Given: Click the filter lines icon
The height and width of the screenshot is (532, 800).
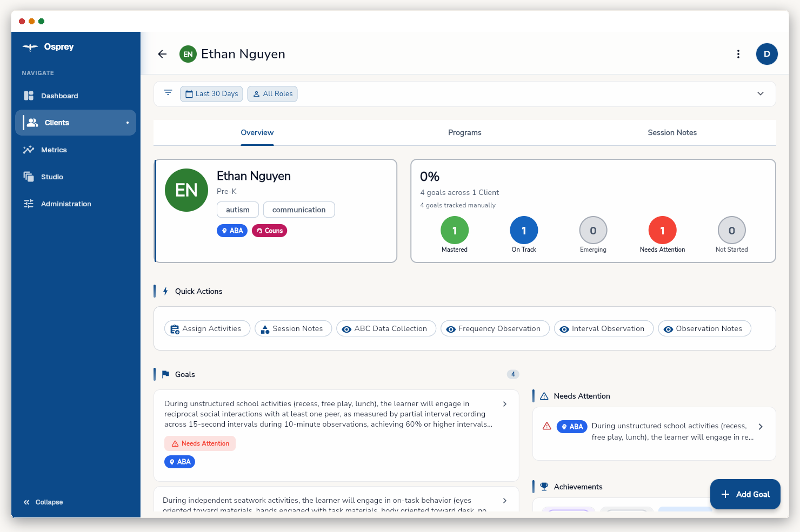Looking at the screenshot, I should [168, 93].
